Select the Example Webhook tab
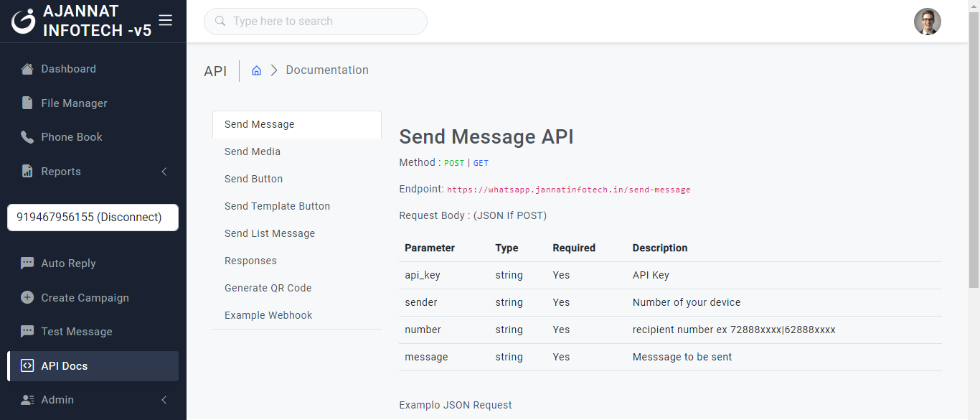The height and width of the screenshot is (420, 980). click(268, 315)
